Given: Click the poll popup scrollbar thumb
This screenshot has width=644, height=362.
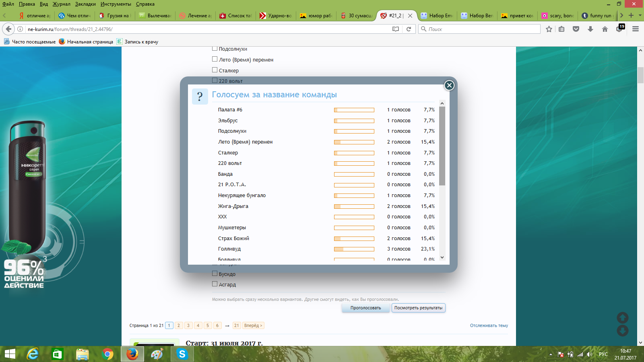Looking at the screenshot, I should 442,146.
